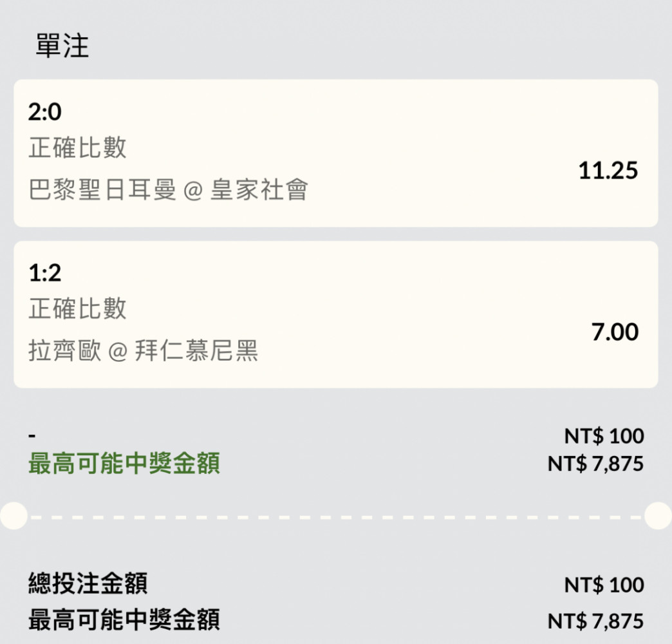Click 正確比數 label under 1:2
This screenshot has width=672, height=644.
click(78, 308)
